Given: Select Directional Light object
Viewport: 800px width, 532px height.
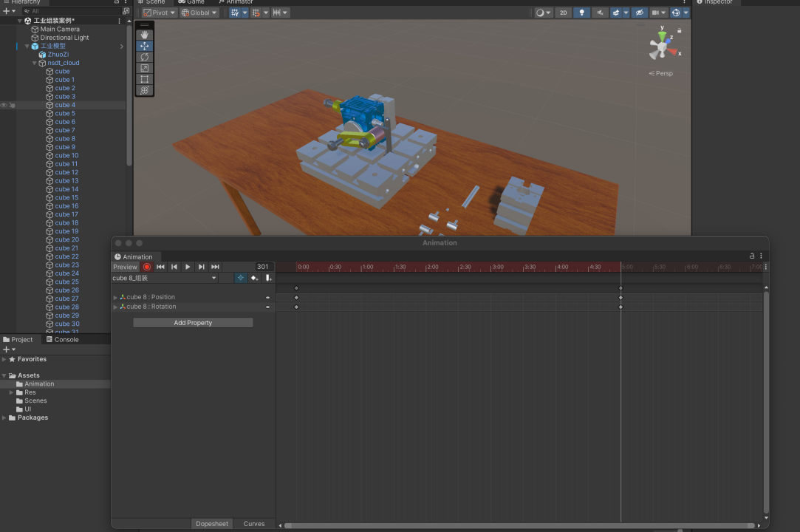Looking at the screenshot, I should pyautogui.click(x=64, y=38).
